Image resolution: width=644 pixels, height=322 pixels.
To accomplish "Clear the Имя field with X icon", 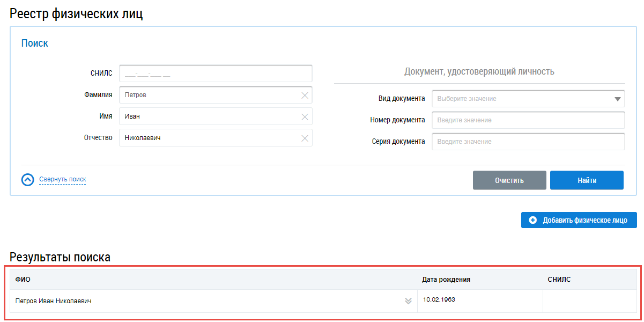I will [x=305, y=117].
